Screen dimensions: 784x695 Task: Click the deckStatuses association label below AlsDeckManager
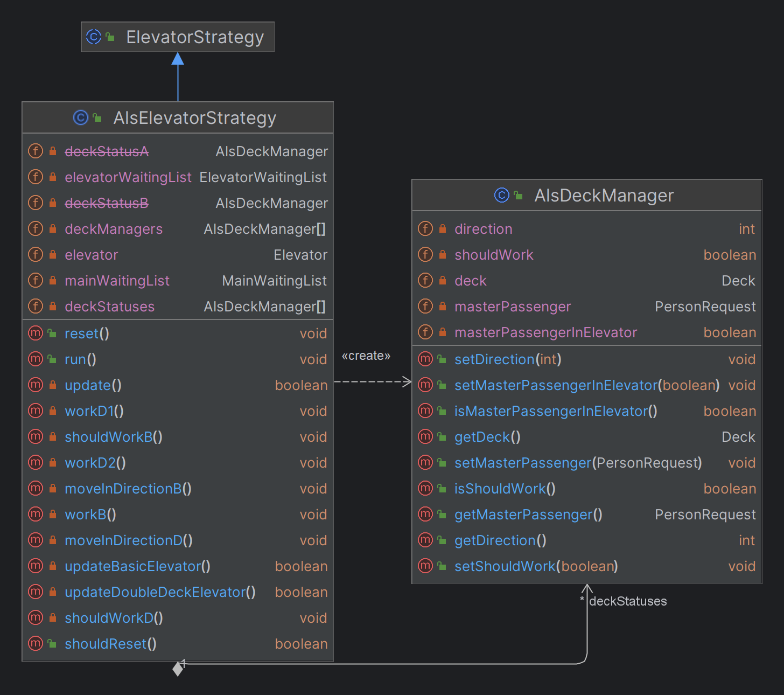point(628,601)
